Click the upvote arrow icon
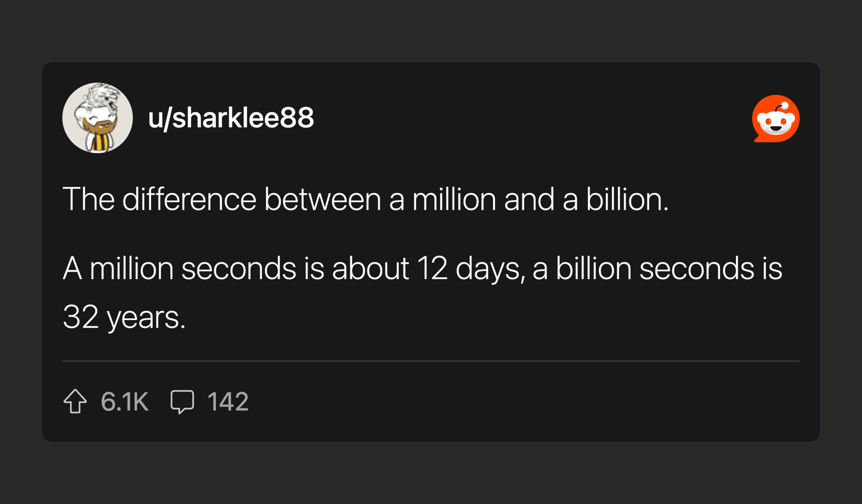The width and height of the screenshot is (862, 504). pos(75,402)
